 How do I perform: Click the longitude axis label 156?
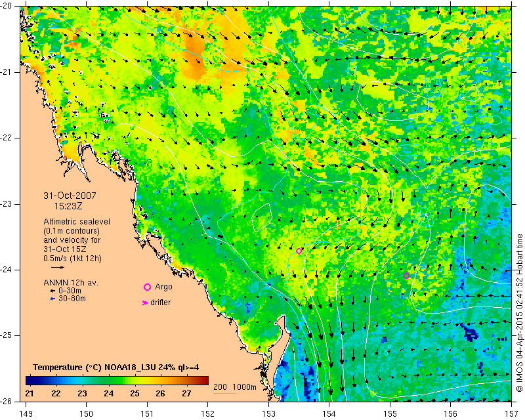pos(451,413)
